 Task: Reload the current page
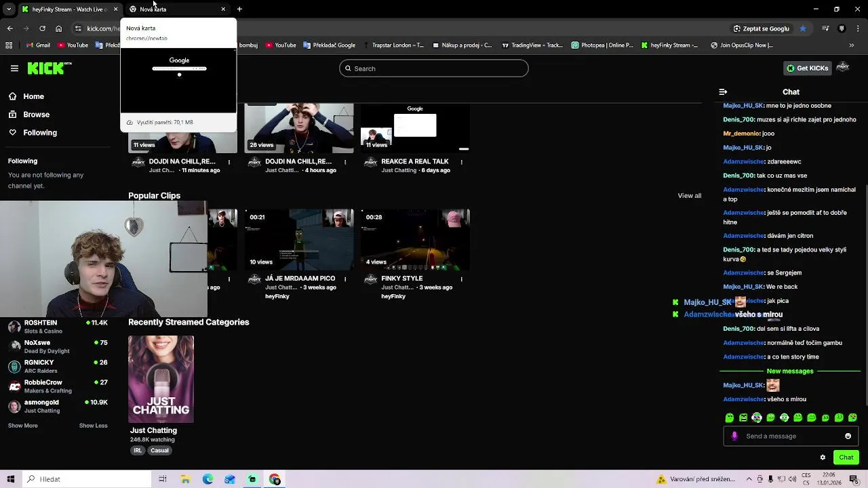click(x=42, y=28)
